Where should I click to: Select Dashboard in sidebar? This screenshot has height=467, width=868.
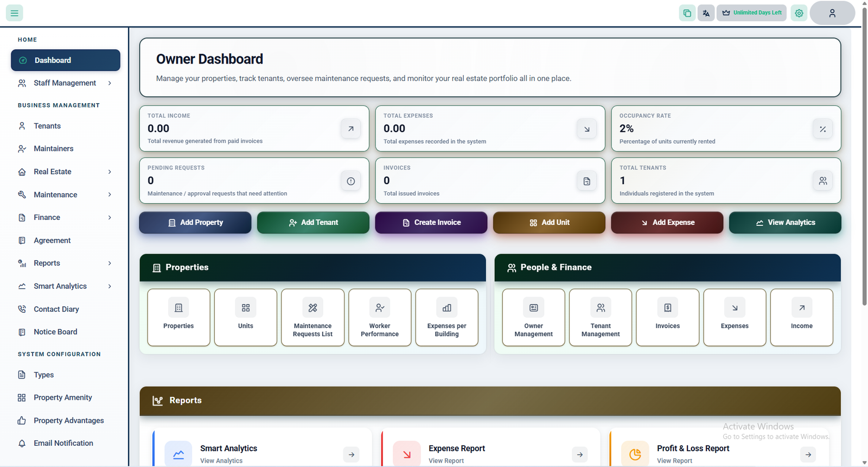(x=66, y=60)
